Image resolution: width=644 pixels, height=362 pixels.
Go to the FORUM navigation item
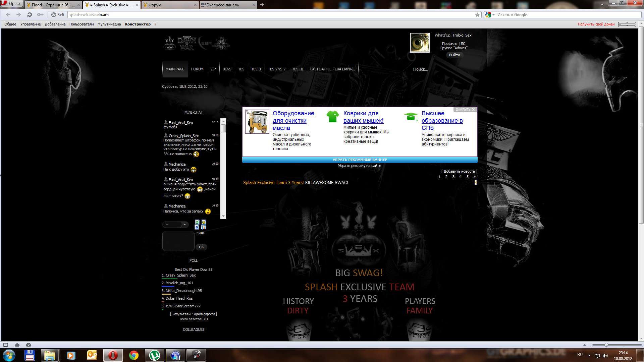click(x=197, y=69)
